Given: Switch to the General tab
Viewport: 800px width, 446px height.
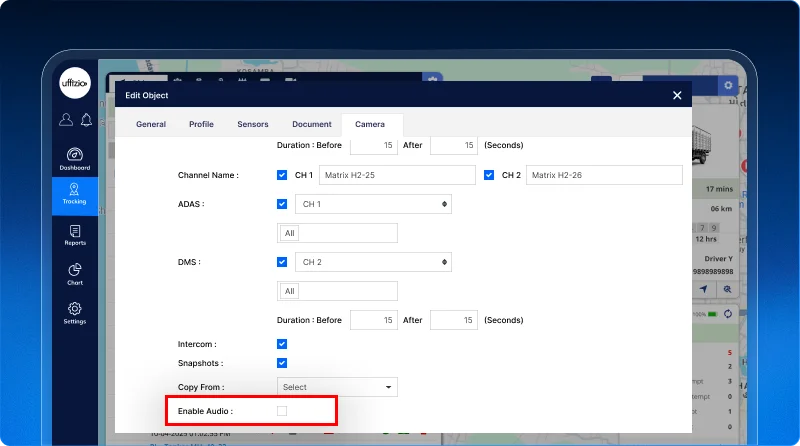Looking at the screenshot, I should (x=151, y=124).
